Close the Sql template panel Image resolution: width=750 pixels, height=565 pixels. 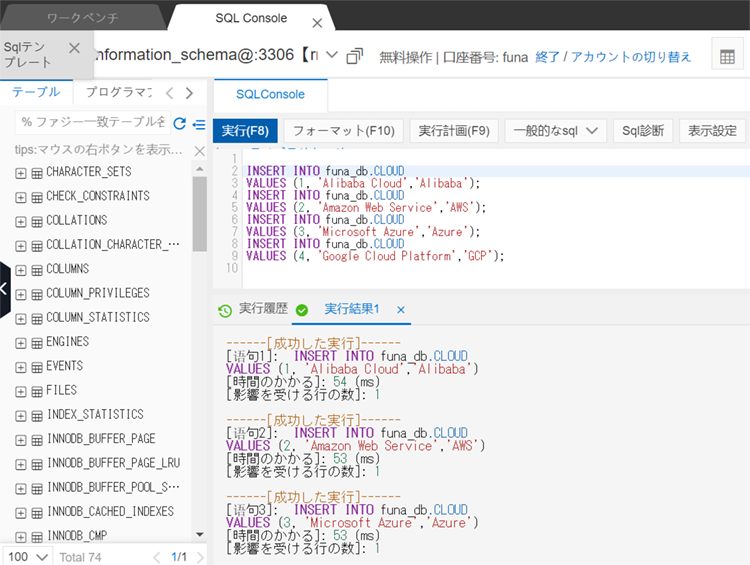(x=74, y=48)
